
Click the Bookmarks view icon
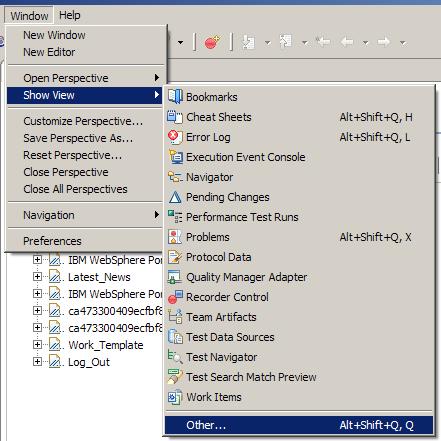175,97
